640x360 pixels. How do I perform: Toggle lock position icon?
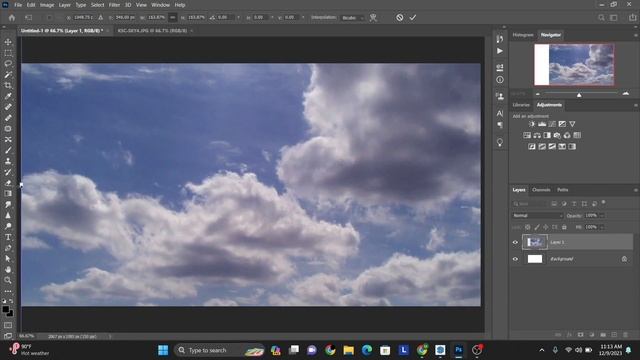click(546, 227)
